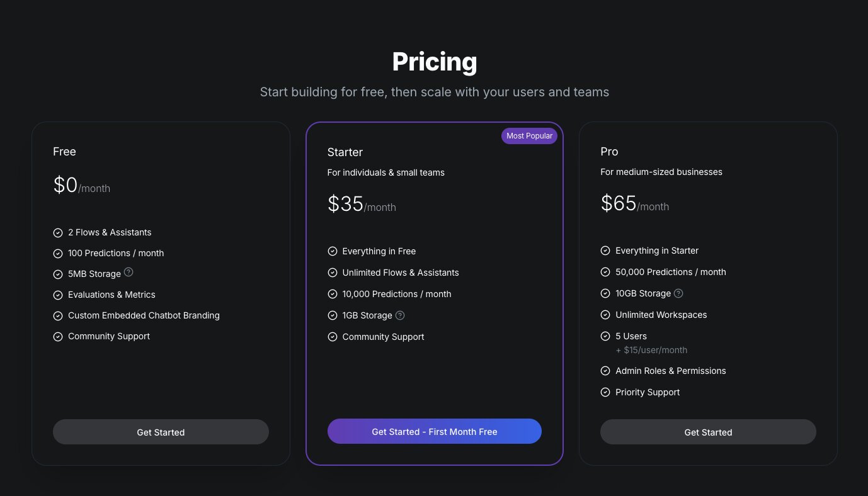Click the checkmark next to 10,000 Predictions / month
Screen dimensions: 868x496
coord(333,294)
